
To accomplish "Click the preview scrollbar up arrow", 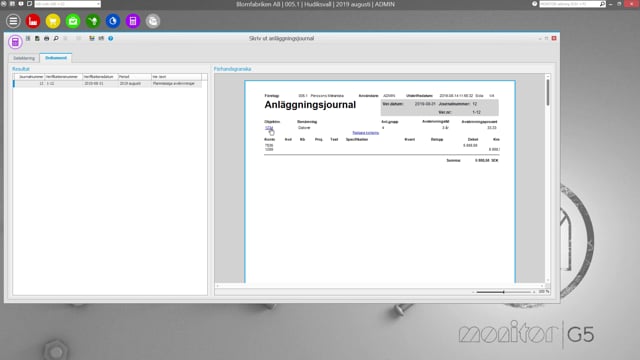I will (548, 76).
